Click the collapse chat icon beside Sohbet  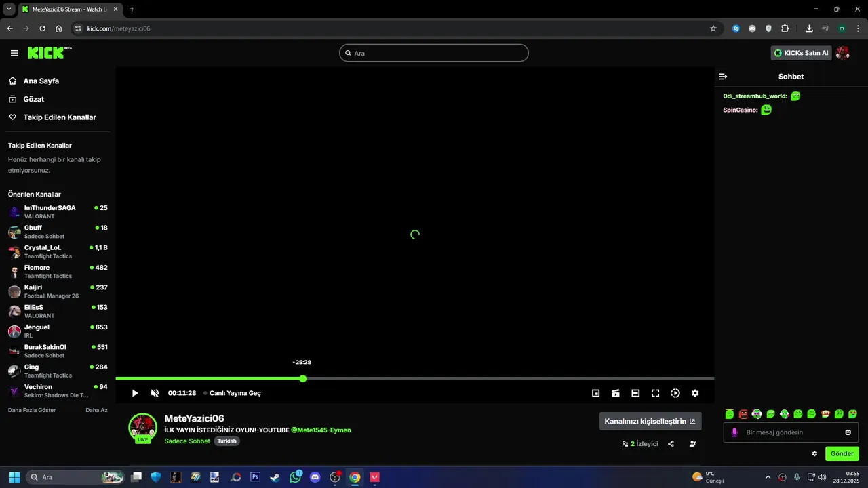pos(723,77)
